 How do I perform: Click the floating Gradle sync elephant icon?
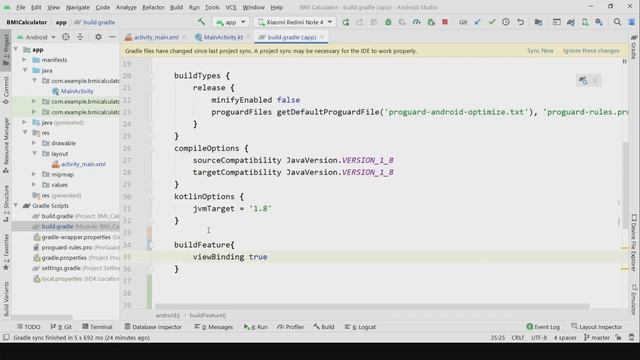583,80
